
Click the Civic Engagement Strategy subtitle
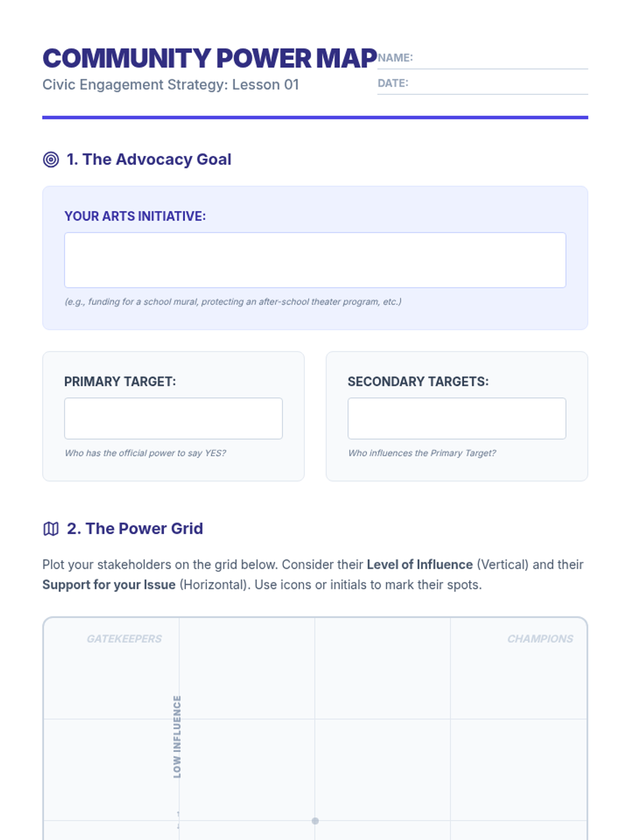(171, 85)
